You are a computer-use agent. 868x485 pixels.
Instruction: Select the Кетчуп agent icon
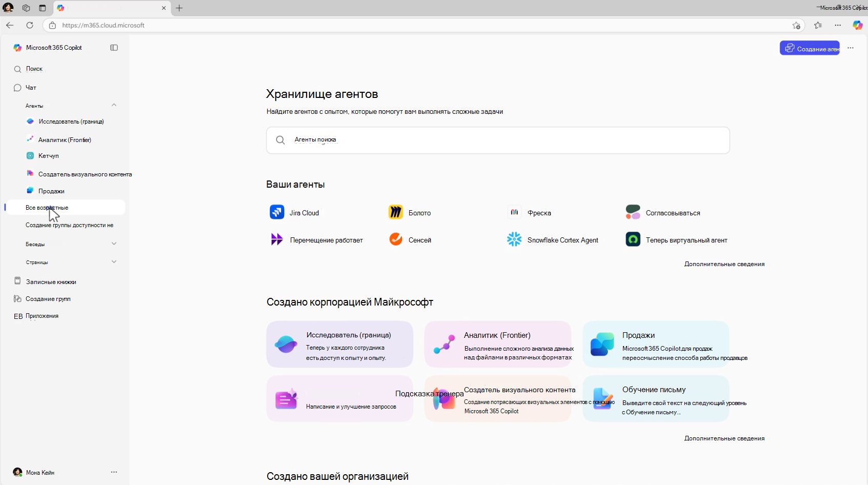coord(30,155)
